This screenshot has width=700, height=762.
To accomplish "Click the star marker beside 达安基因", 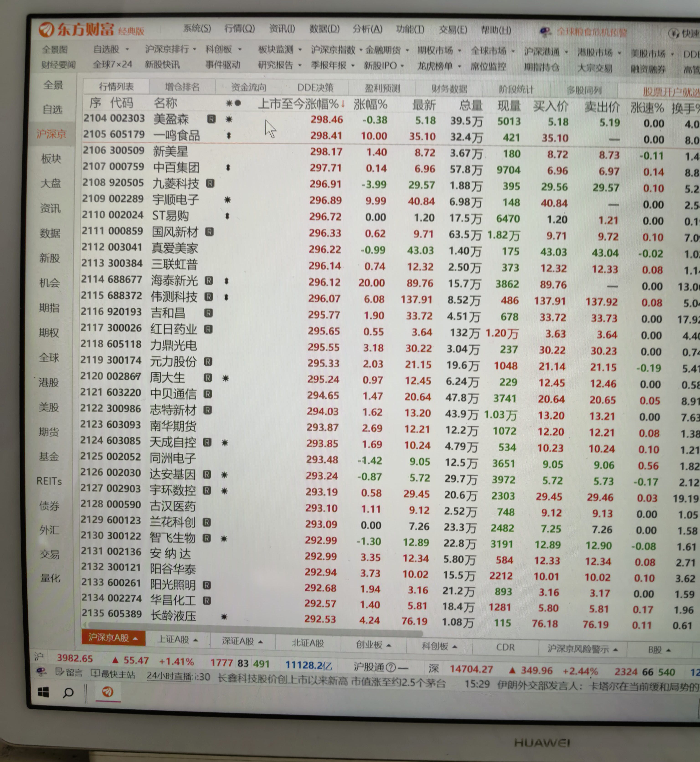I will pyautogui.click(x=224, y=475).
